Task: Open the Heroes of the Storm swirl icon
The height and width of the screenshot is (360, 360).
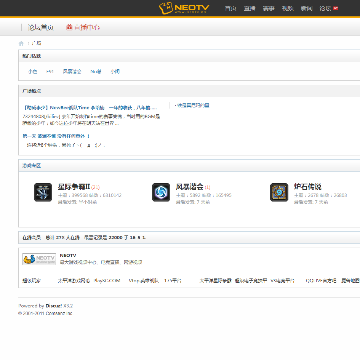Action: [x=161, y=192]
